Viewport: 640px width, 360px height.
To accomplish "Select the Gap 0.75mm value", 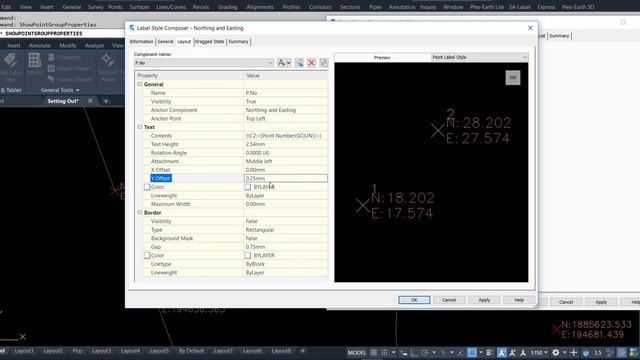I will pyautogui.click(x=286, y=247).
